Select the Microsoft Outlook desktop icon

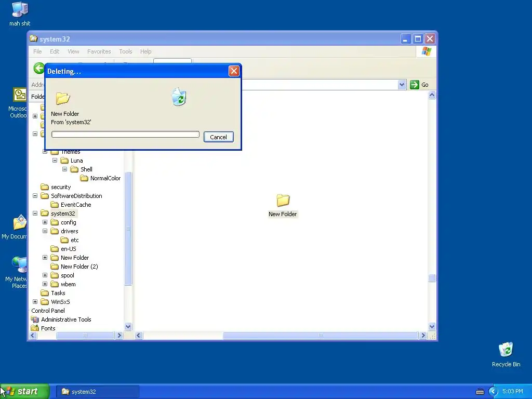[x=18, y=103]
